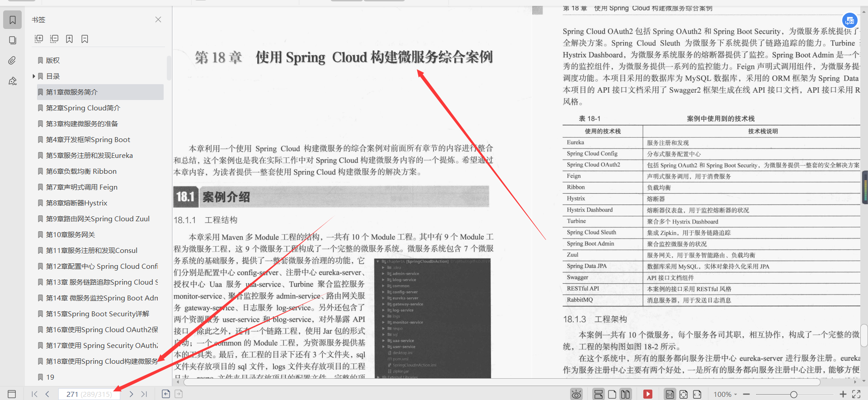Image resolution: width=868 pixels, height=400 pixels.
Task: Open bookmark 第10章服务网关
Action: [71, 234]
